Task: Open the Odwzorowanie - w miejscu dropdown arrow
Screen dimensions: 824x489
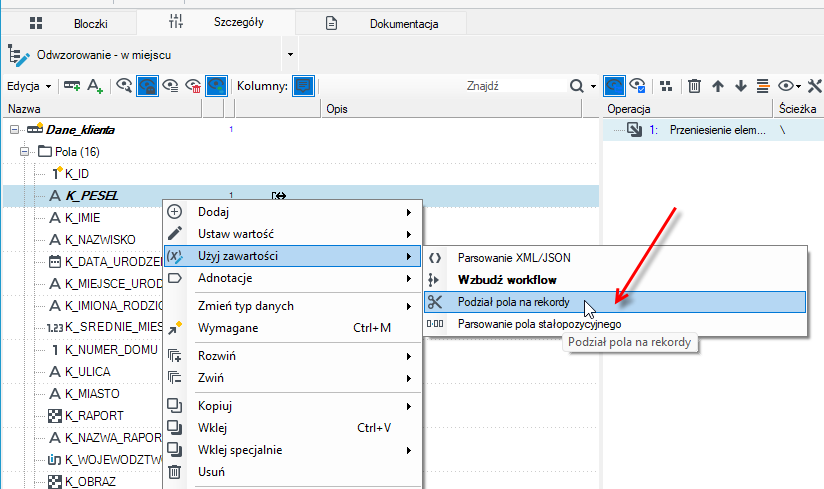Action: (290, 55)
